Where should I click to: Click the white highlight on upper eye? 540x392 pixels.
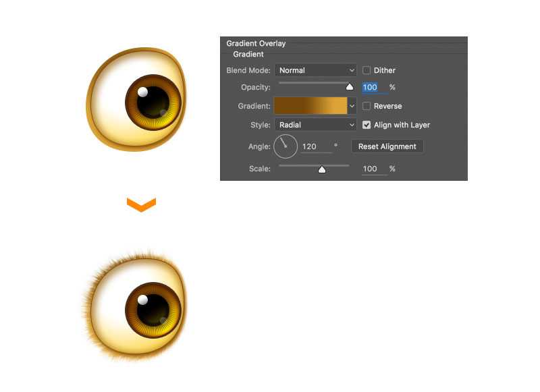tap(142, 92)
